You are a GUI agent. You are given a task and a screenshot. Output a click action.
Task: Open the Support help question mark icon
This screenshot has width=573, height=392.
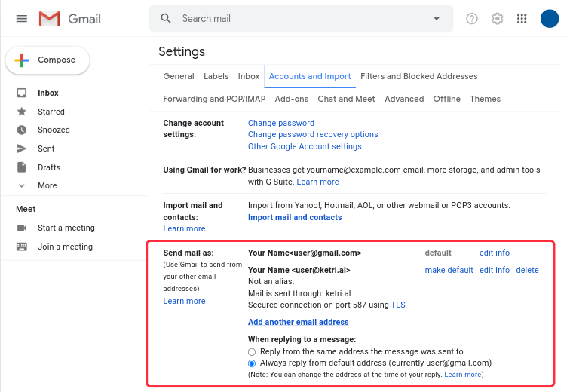[472, 19]
